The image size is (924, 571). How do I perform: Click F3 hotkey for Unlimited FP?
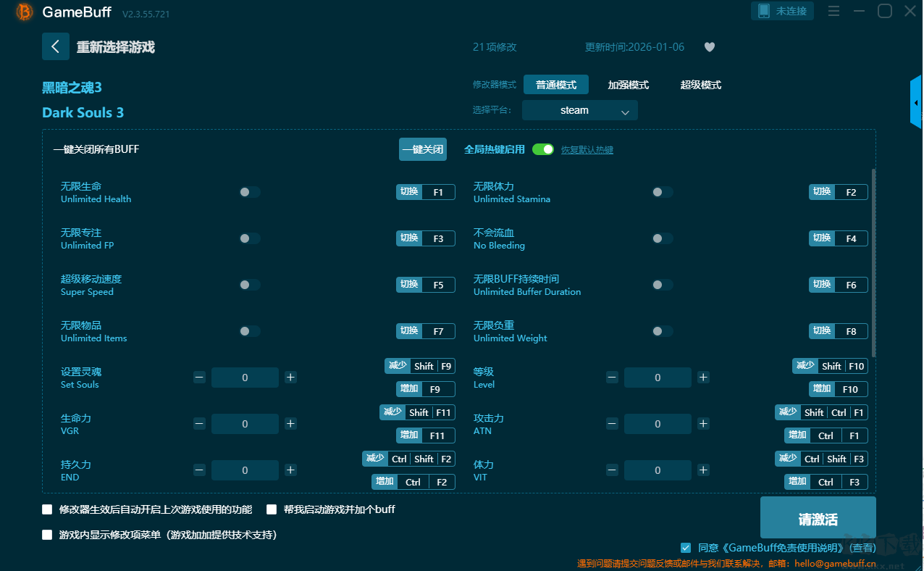(438, 238)
